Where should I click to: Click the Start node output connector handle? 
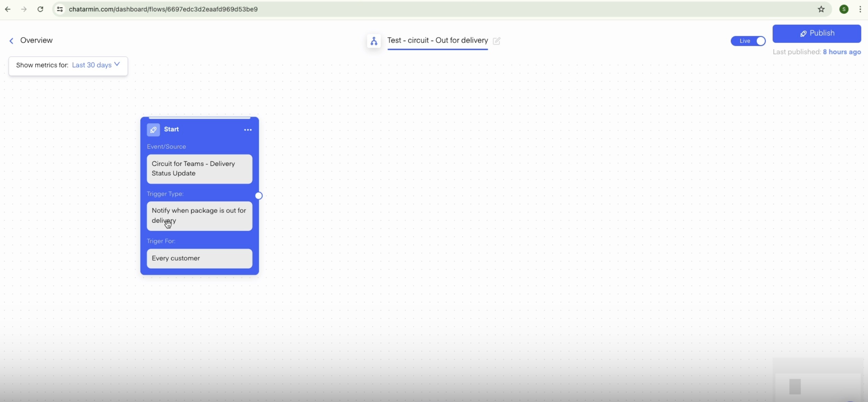point(259,196)
